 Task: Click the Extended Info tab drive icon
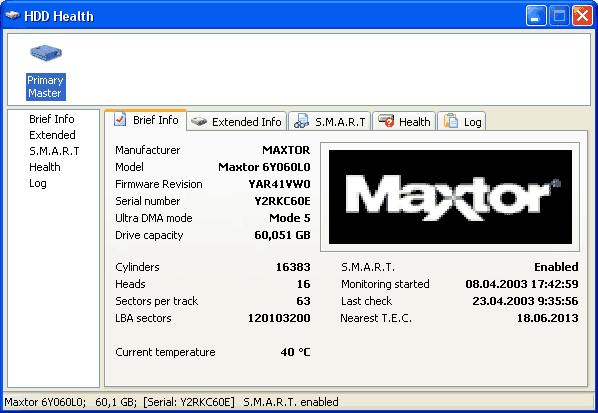point(199,122)
